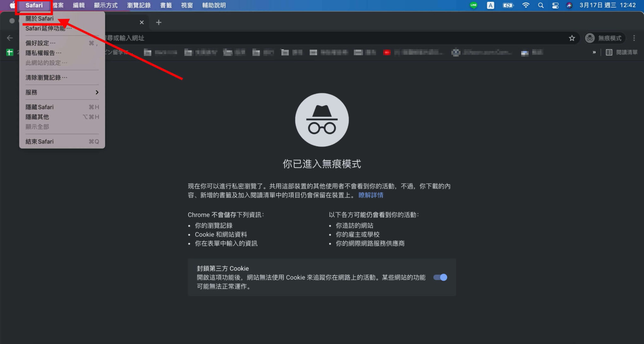Toggle 封鎖第三方 Cookie switch
This screenshot has height=344, width=644.
440,277
